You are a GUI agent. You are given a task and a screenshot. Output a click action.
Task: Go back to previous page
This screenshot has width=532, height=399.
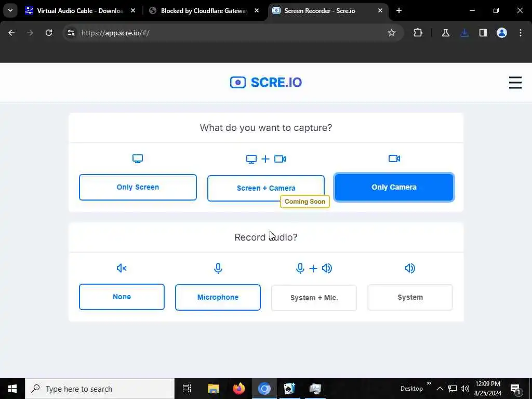coord(11,33)
